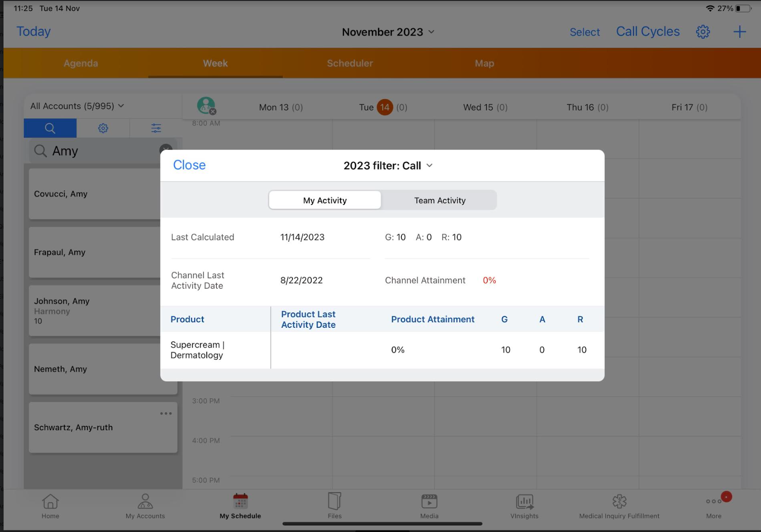Open VInsights from bottom bar
761x532 pixels.
tap(524, 505)
